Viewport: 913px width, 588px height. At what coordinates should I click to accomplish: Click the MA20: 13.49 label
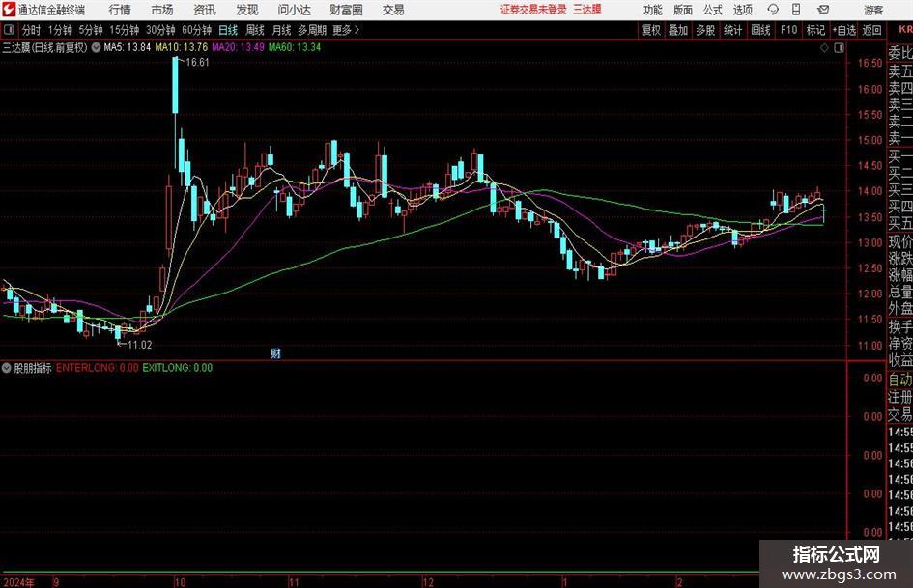[238, 47]
